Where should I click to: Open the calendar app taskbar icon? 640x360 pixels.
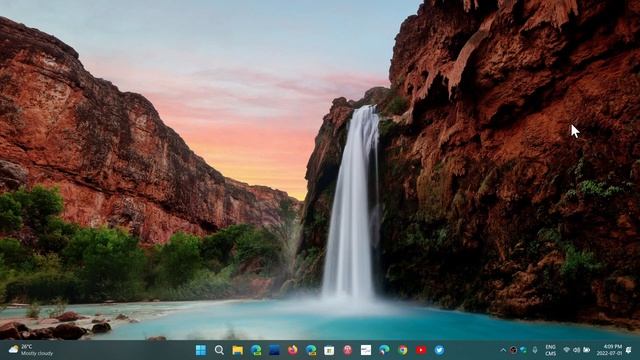(329, 350)
